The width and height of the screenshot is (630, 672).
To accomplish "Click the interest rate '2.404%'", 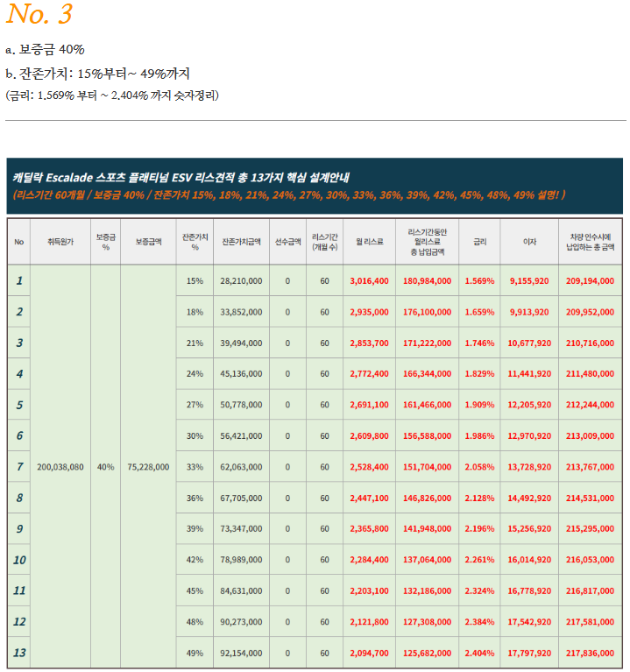I will coord(479,653).
